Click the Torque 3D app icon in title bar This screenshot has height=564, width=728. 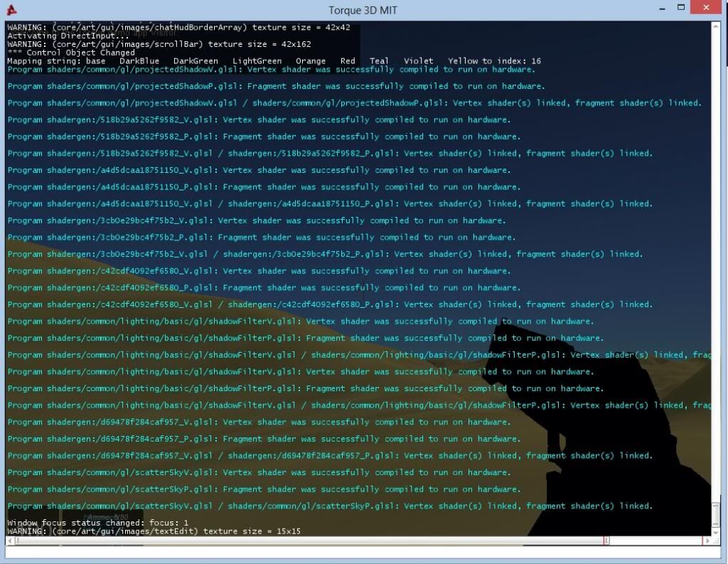[11, 10]
